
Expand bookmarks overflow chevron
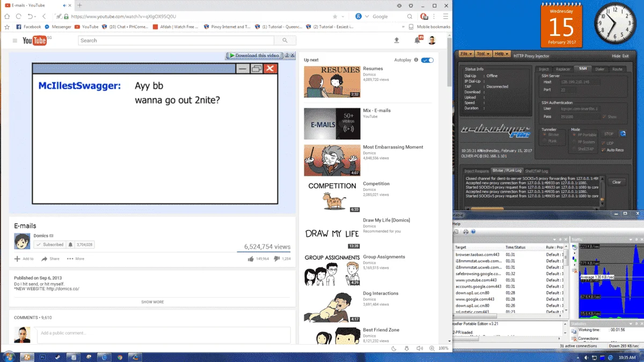pyautogui.click(x=403, y=26)
